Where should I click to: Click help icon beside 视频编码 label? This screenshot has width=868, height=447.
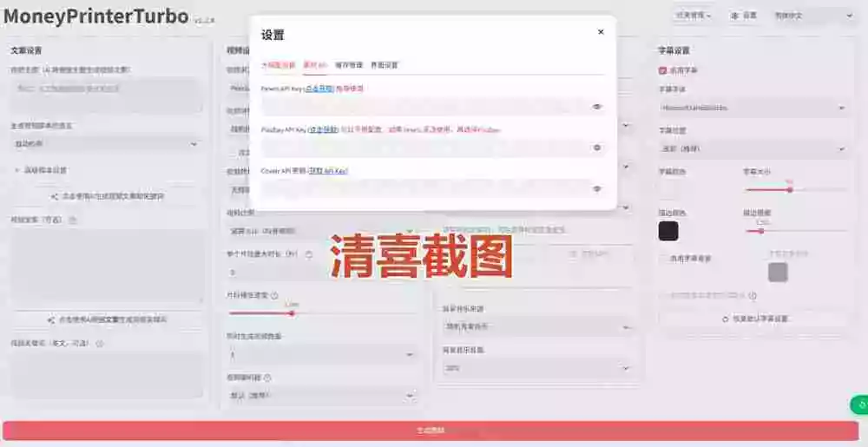point(267,378)
